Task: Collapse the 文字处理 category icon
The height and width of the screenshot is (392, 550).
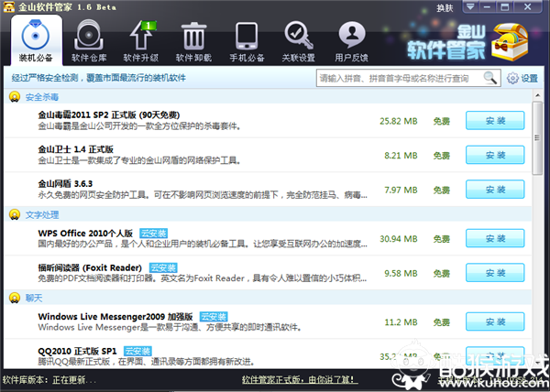Action: tap(15, 214)
